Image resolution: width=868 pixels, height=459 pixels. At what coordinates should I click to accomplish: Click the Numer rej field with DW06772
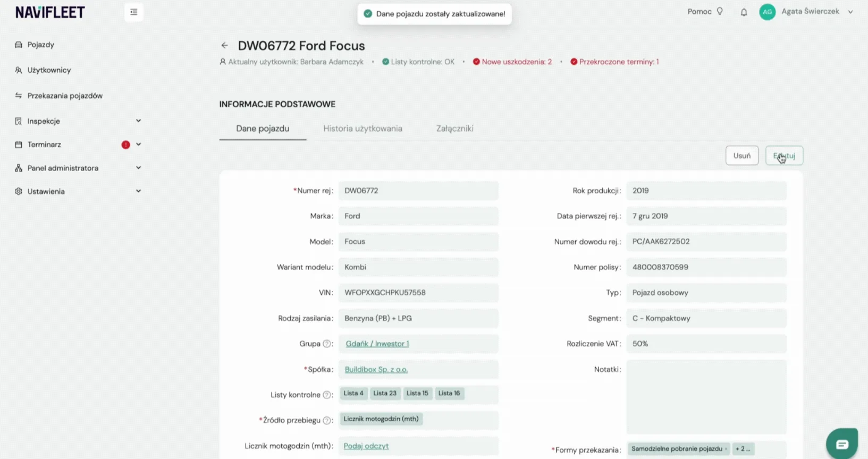click(418, 191)
